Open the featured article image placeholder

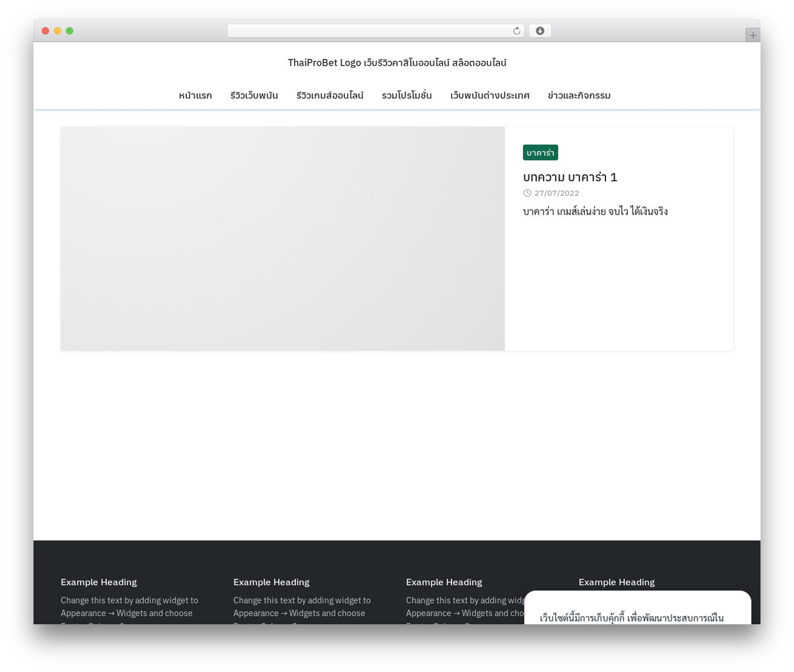pos(283,239)
